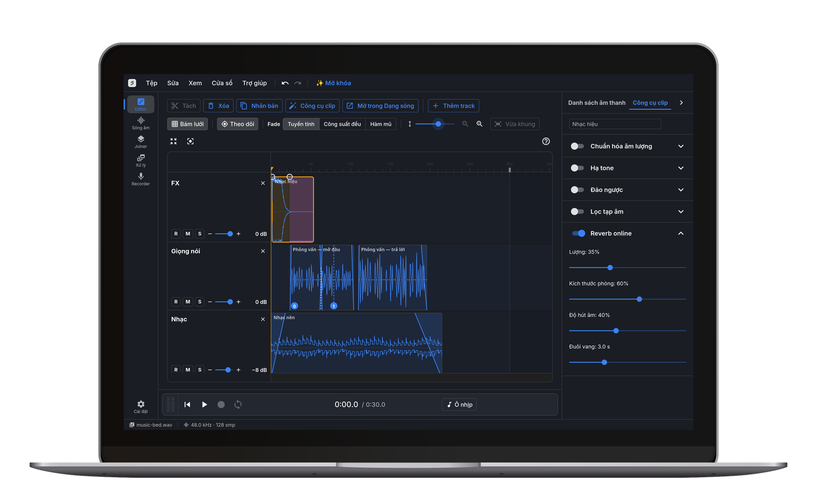Toggle the loop playback icon
The image size is (817, 504).
238,405
